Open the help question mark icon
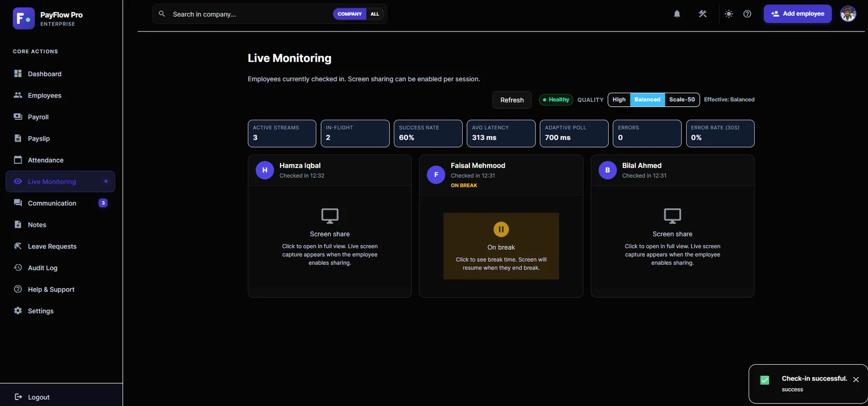 pyautogui.click(x=747, y=14)
